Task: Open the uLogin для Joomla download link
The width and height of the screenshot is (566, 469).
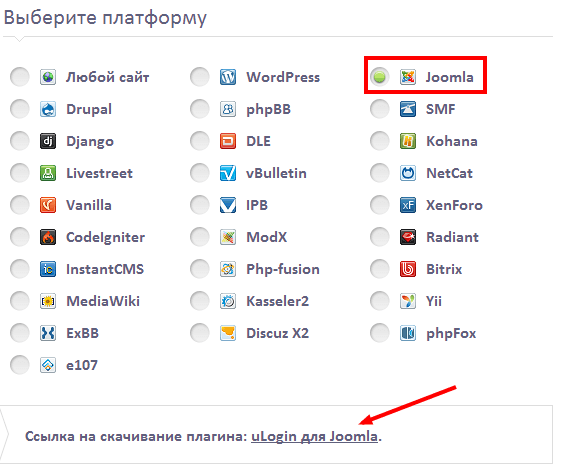Action: tap(314, 437)
